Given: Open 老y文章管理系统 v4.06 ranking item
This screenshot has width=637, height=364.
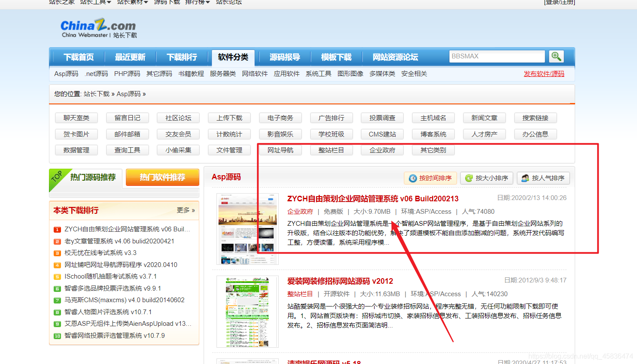Looking at the screenshot, I should [119, 241].
